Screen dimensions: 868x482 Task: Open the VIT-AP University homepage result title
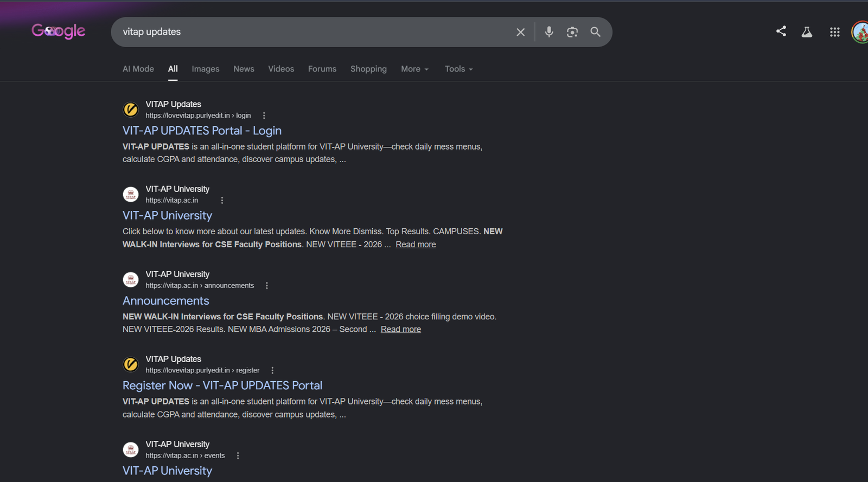pyautogui.click(x=167, y=215)
